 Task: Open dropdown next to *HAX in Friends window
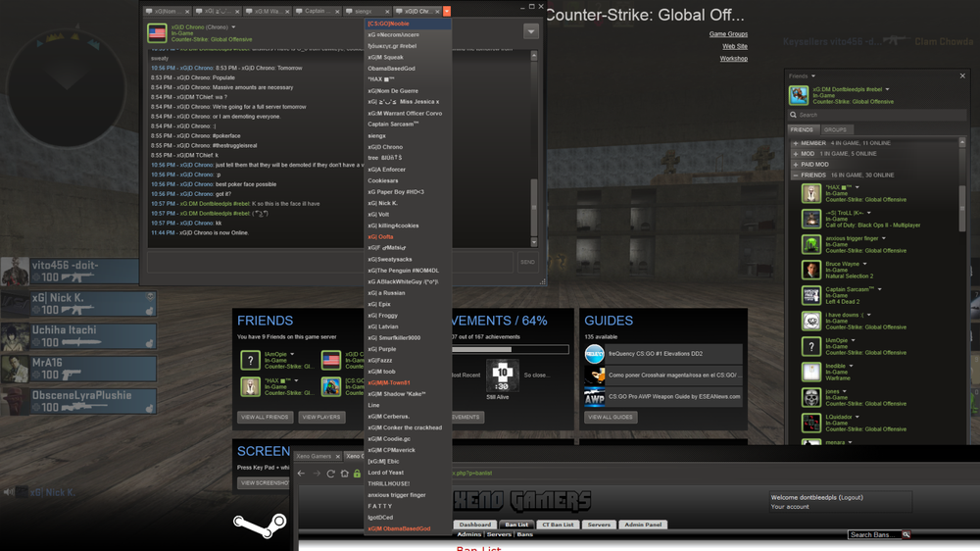857,187
